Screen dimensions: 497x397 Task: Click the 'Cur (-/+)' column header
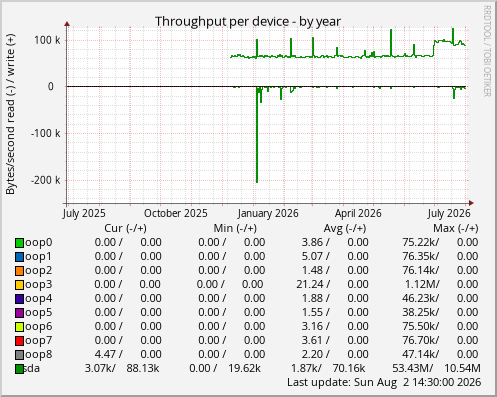click(x=125, y=228)
